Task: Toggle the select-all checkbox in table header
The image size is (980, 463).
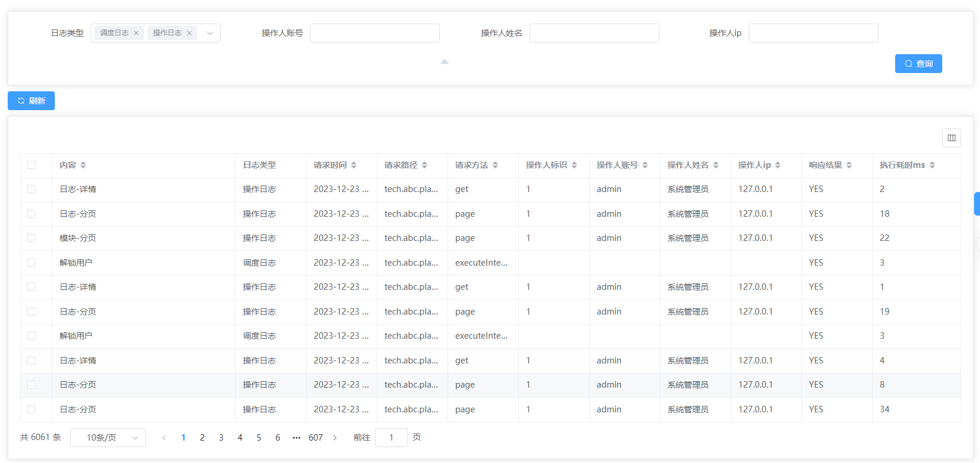Action: coord(31,165)
